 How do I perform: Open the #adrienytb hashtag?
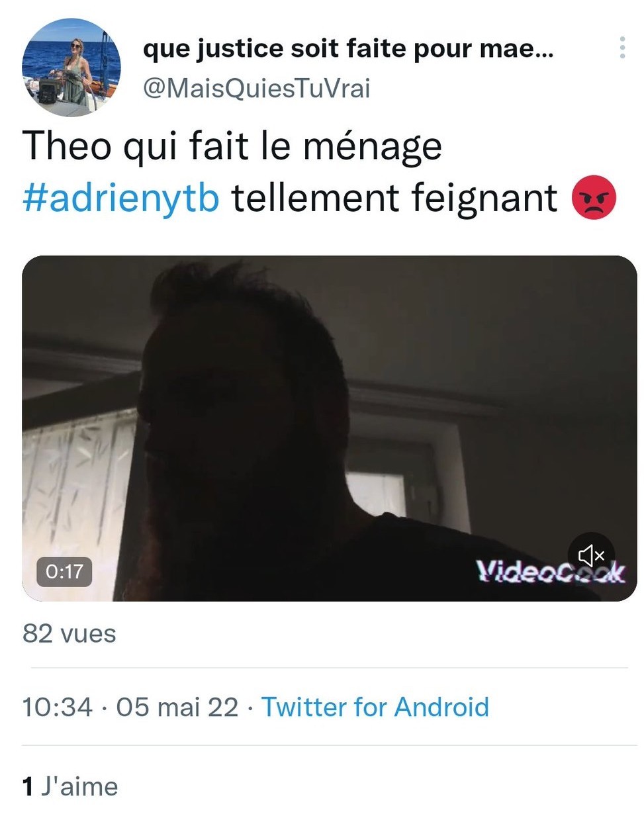coord(121,198)
